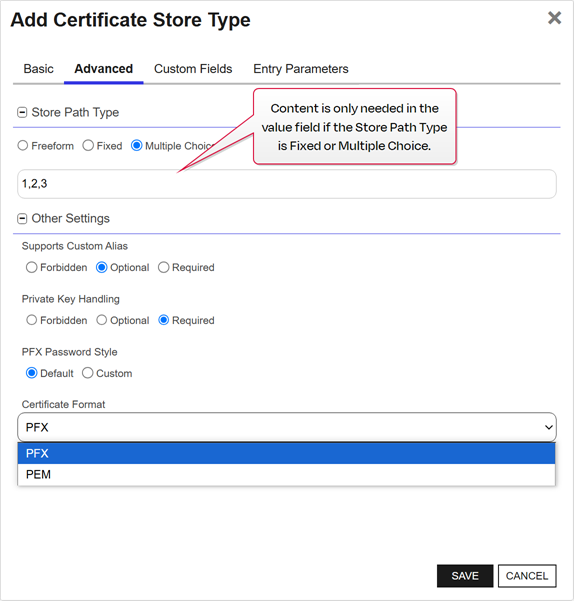This screenshot has width=574, height=601.
Task: Collapse the Other Settings section
Action: coord(22,219)
